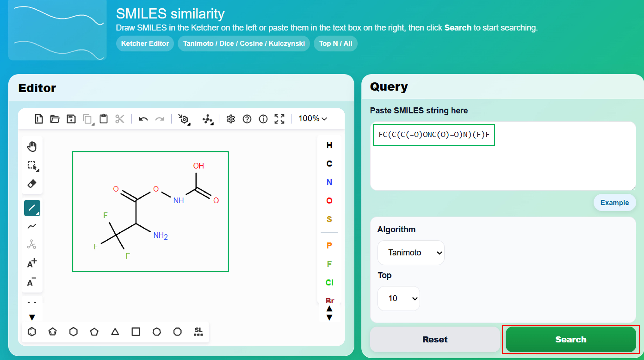Select the stereochemistry tool
This screenshot has width=644, height=360.
tap(32, 244)
